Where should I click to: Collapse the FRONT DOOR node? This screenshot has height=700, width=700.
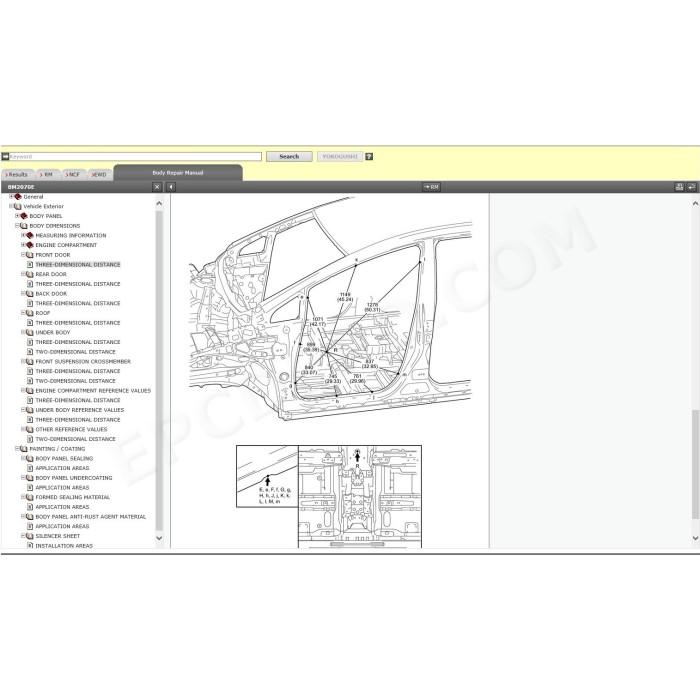click(x=23, y=254)
